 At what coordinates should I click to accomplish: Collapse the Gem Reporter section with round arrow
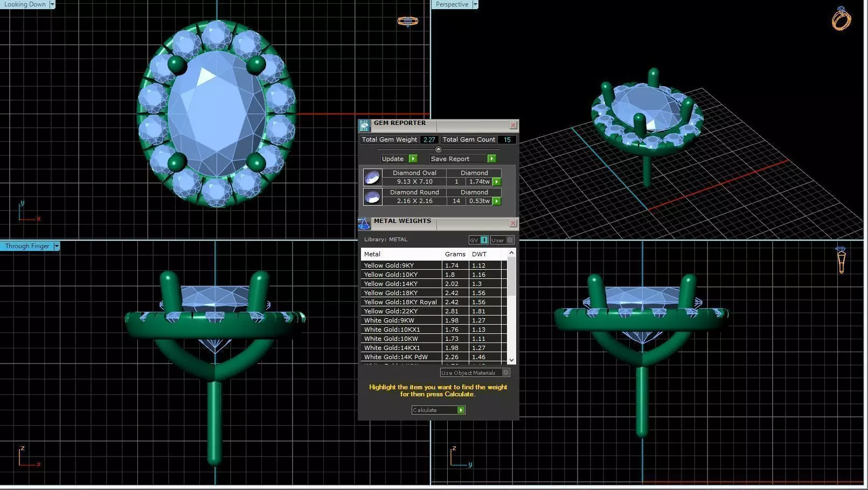click(438, 149)
